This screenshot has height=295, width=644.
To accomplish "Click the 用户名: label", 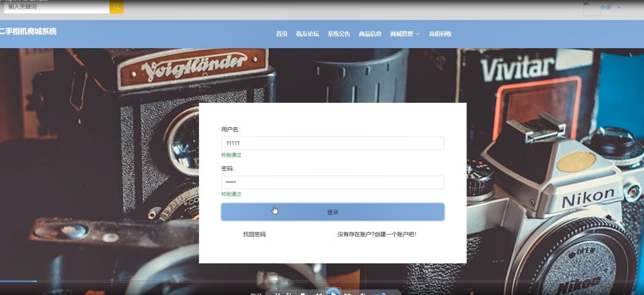I will point(230,129).
